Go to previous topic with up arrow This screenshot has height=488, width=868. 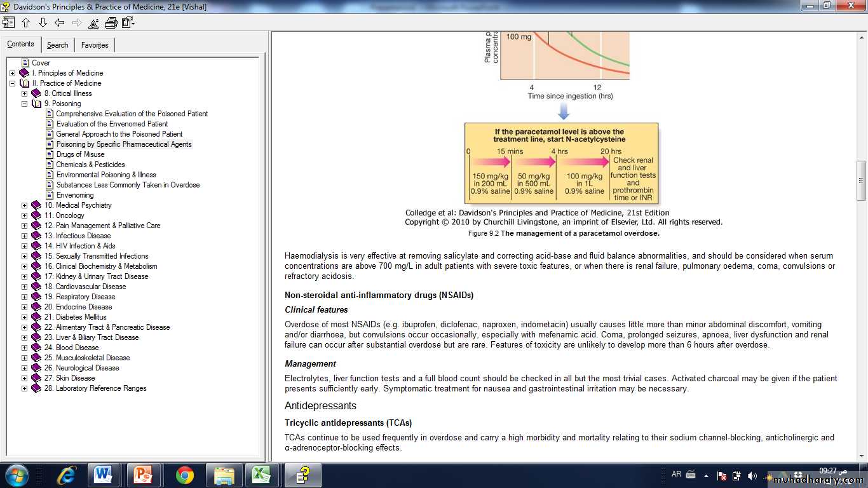click(x=26, y=23)
